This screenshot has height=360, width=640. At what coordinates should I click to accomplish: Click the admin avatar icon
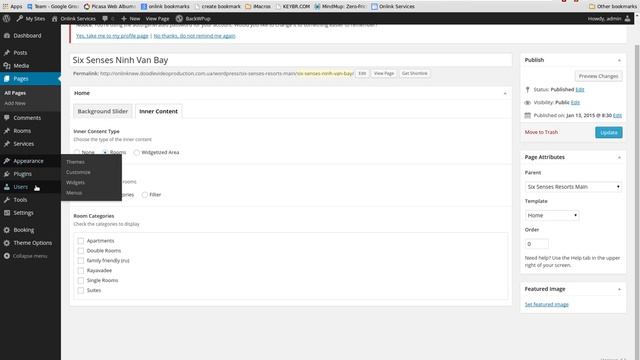[x=627, y=18]
